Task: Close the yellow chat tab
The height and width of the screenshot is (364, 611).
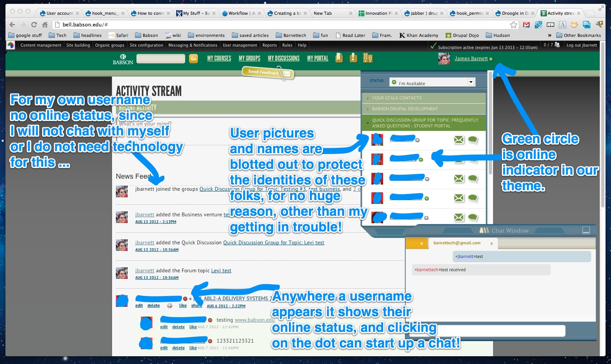Action: pos(421,243)
